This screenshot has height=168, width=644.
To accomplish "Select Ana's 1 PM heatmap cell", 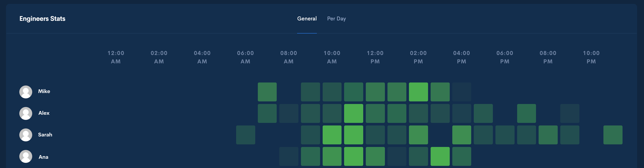I will point(397,156).
